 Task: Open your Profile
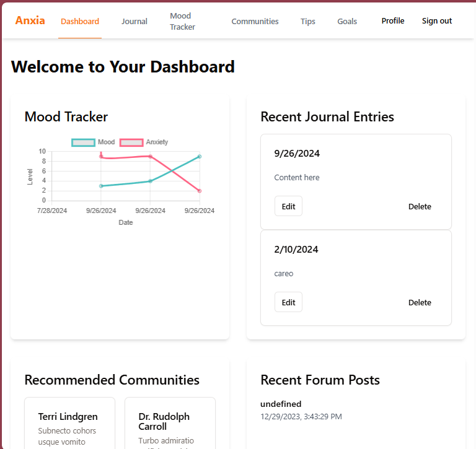[393, 21]
